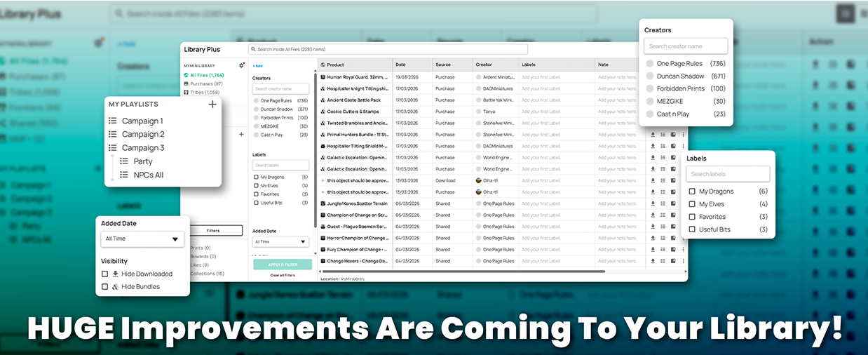Click Search creator name field in Creators callout
The image size is (868, 355).
click(x=686, y=46)
